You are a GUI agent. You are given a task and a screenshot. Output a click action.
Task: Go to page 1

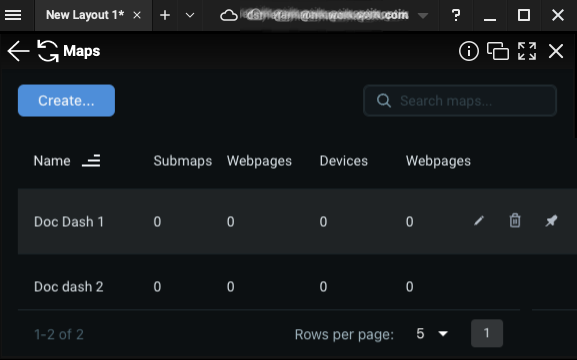click(487, 333)
